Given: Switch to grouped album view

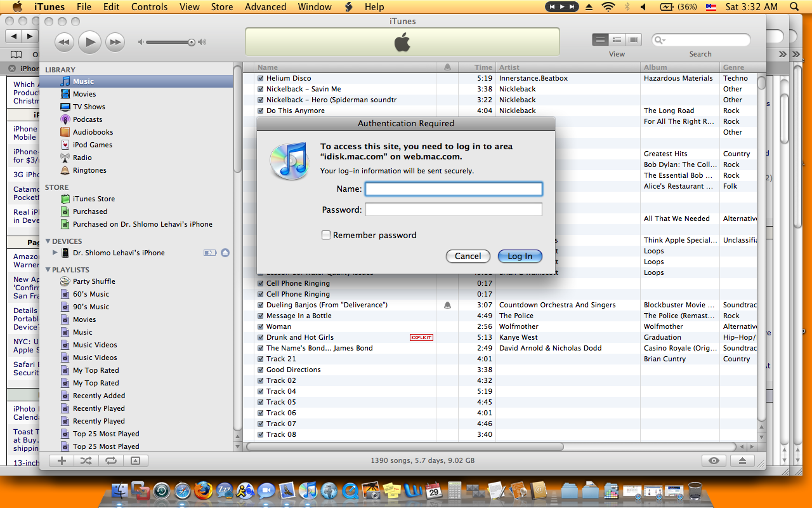Looking at the screenshot, I should (x=617, y=40).
